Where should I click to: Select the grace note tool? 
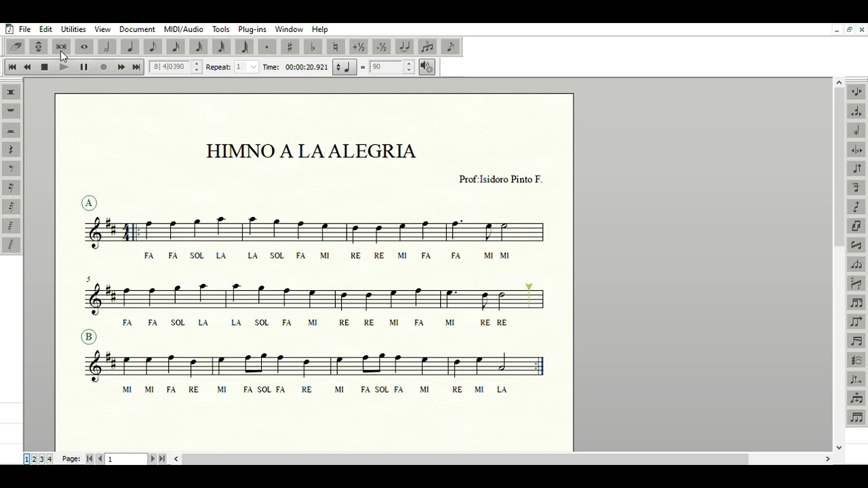[450, 47]
